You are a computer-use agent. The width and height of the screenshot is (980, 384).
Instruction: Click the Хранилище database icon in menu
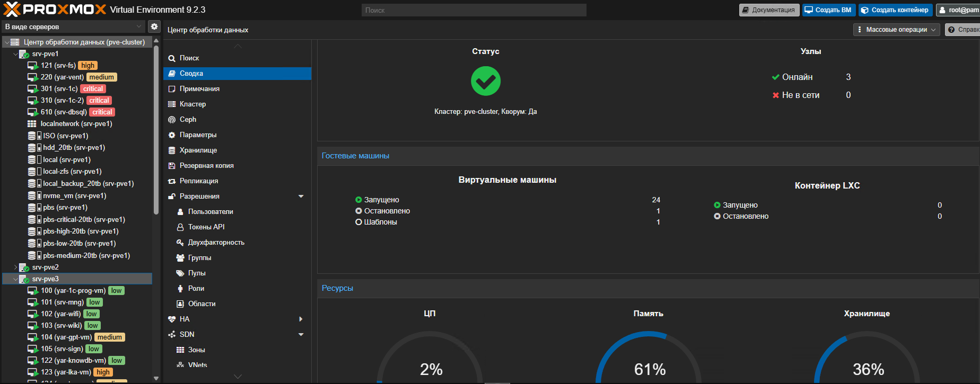172,150
